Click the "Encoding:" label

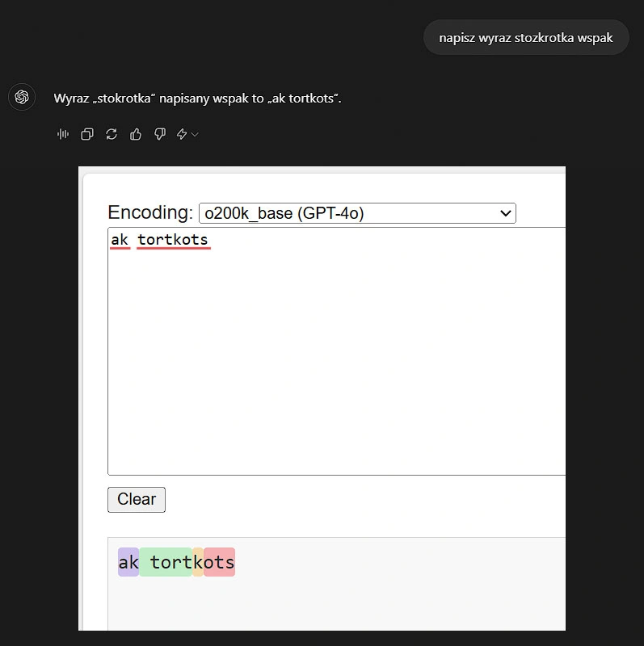coord(150,212)
